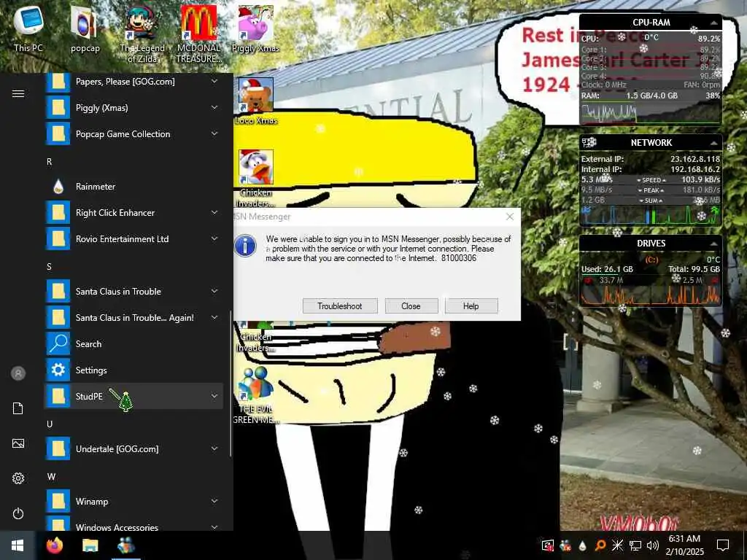This screenshot has height=560, width=747.
Task: Collapse the DRIVES widget with its arrow
Action: [713, 244]
